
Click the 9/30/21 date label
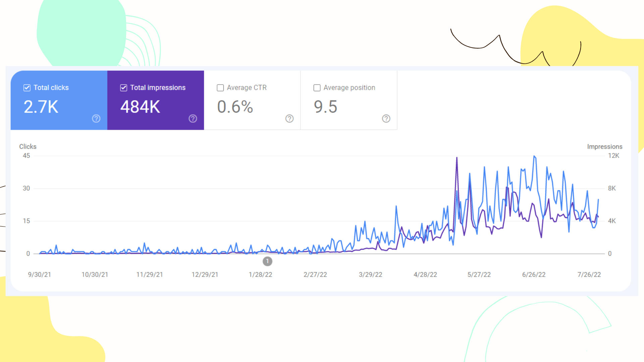click(x=40, y=275)
